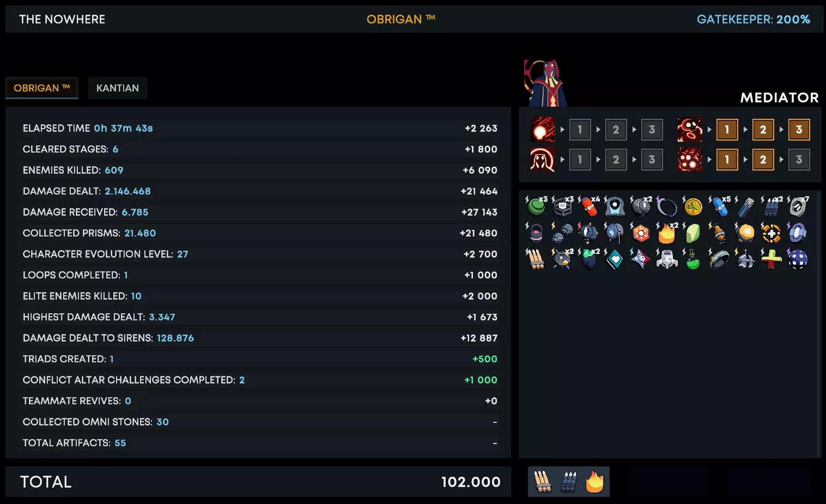Click the Mediator character portrait
The image size is (826, 504).
[545, 83]
